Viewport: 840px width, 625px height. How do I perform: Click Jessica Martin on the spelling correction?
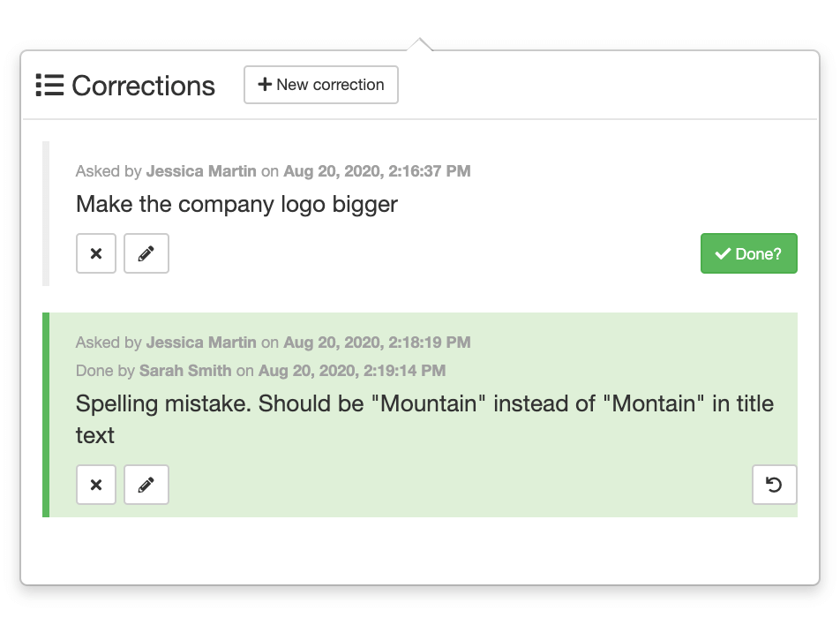click(x=201, y=343)
